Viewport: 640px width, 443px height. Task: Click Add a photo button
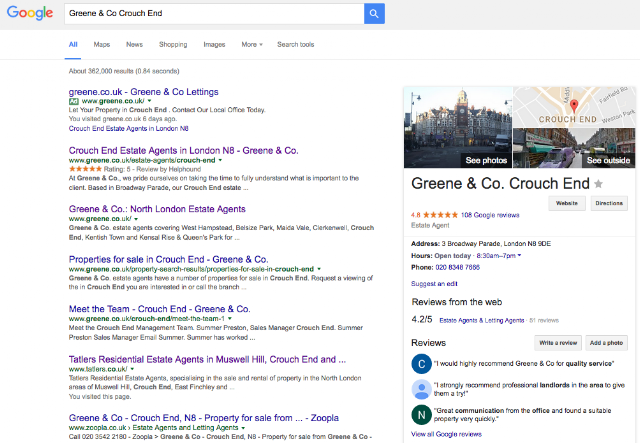point(606,343)
